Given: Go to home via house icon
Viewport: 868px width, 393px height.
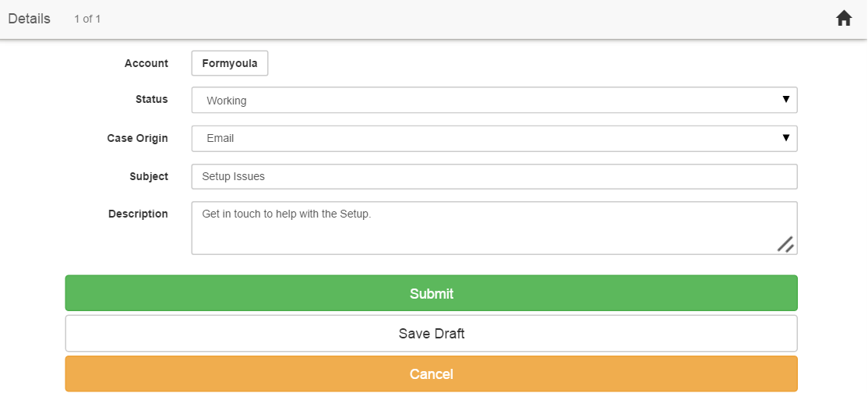Looking at the screenshot, I should pyautogui.click(x=844, y=19).
